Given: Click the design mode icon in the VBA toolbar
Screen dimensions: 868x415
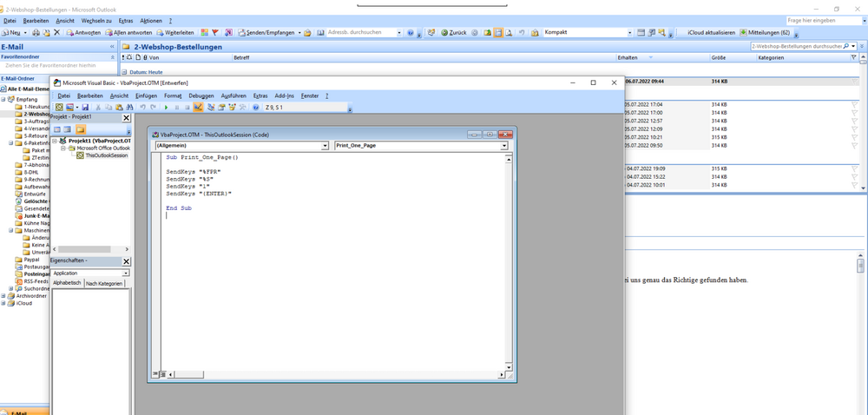Looking at the screenshot, I should (x=198, y=108).
